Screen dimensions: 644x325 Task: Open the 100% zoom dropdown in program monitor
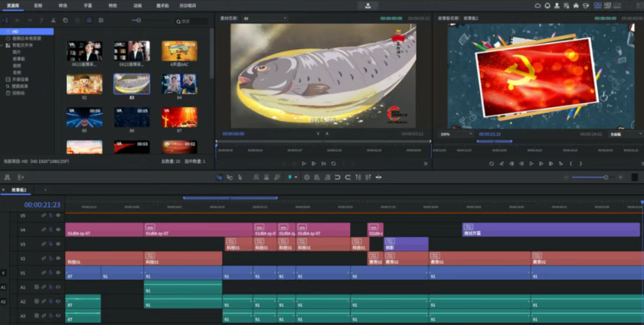pyautogui.click(x=456, y=134)
